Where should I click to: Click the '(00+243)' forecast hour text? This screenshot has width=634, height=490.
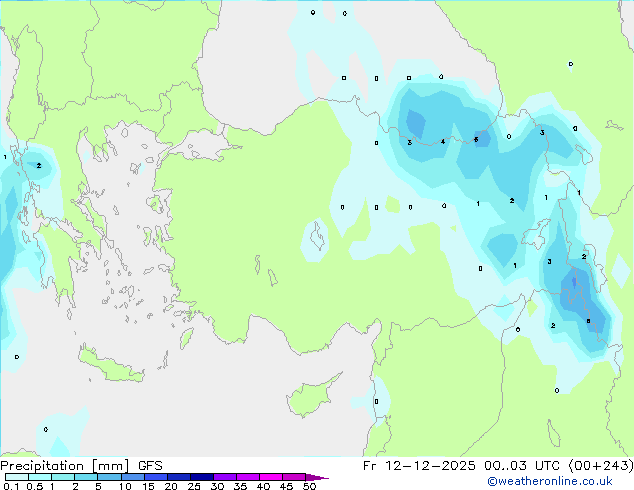click(x=601, y=466)
